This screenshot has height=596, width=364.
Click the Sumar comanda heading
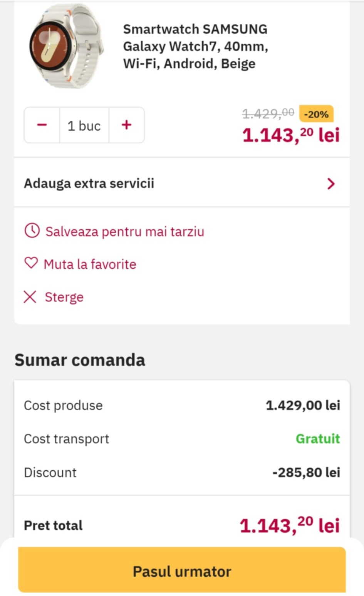(x=80, y=360)
